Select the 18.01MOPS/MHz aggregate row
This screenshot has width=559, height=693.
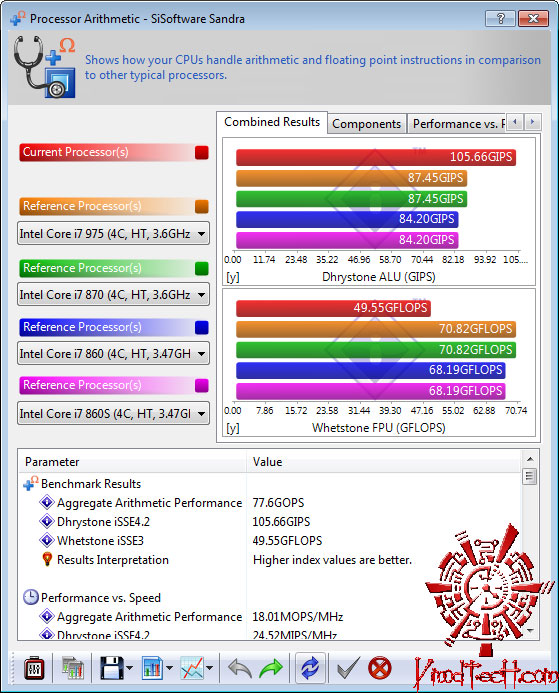click(x=270, y=617)
